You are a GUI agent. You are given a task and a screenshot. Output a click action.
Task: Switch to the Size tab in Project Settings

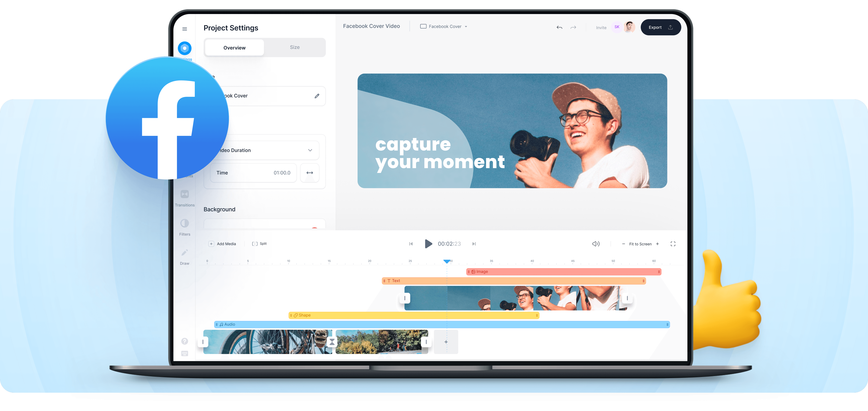(294, 47)
